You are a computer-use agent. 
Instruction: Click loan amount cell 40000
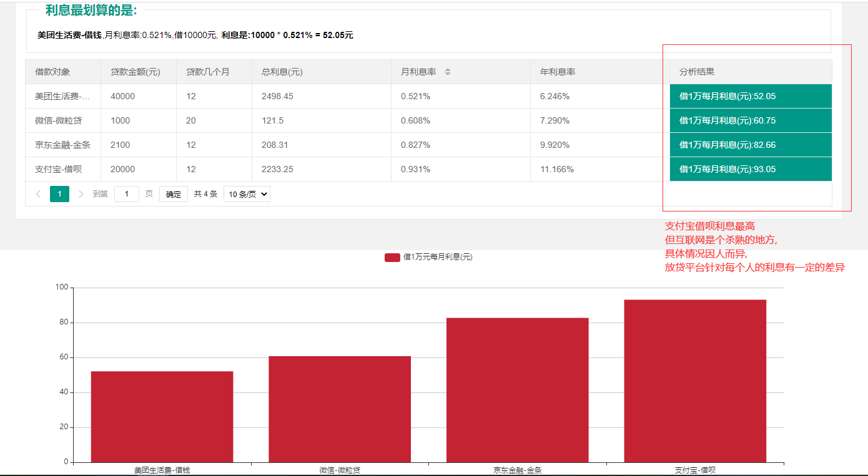[139, 96]
